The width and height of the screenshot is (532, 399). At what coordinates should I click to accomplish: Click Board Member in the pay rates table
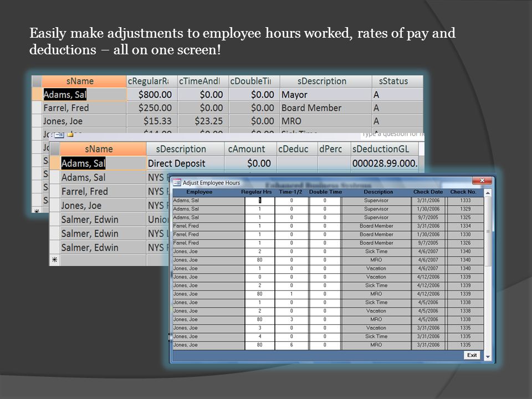(x=326, y=108)
